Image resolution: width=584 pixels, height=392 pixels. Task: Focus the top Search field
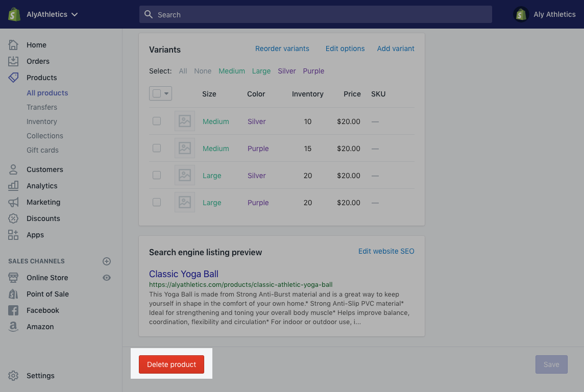click(315, 14)
